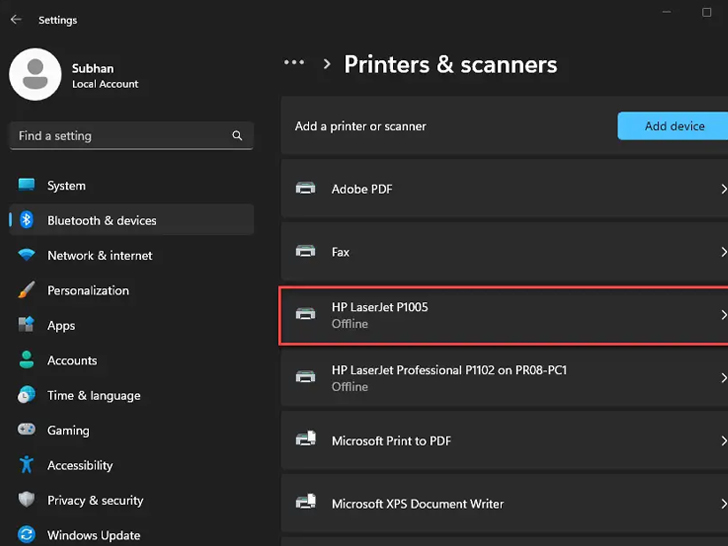Click the Accounts person icon
Screen dimensions: 728x546
coord(26,360)
